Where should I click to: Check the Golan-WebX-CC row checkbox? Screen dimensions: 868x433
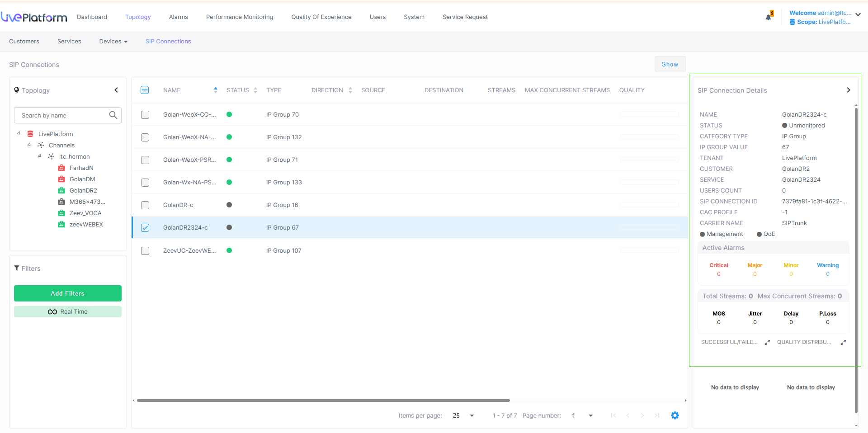145,115
